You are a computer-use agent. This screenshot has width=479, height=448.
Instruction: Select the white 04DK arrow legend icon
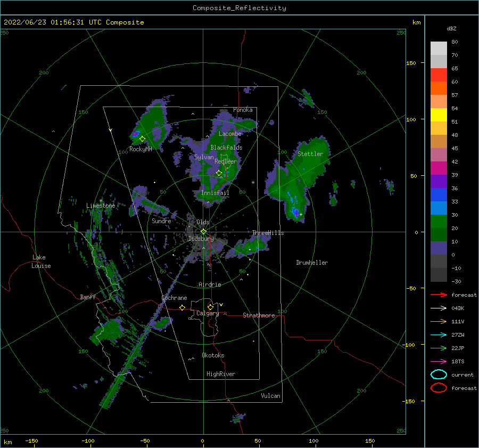pos(439,308)
